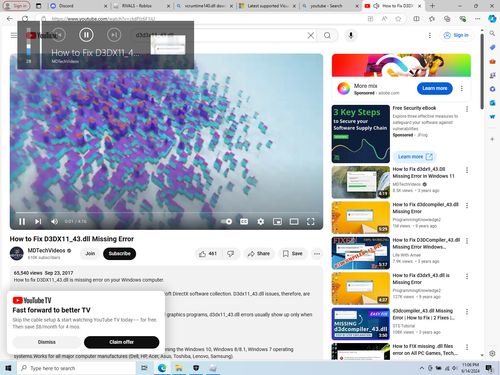Open Copilot sidebar icon
Screen dimensions: 500x375
tap(492, 19)
